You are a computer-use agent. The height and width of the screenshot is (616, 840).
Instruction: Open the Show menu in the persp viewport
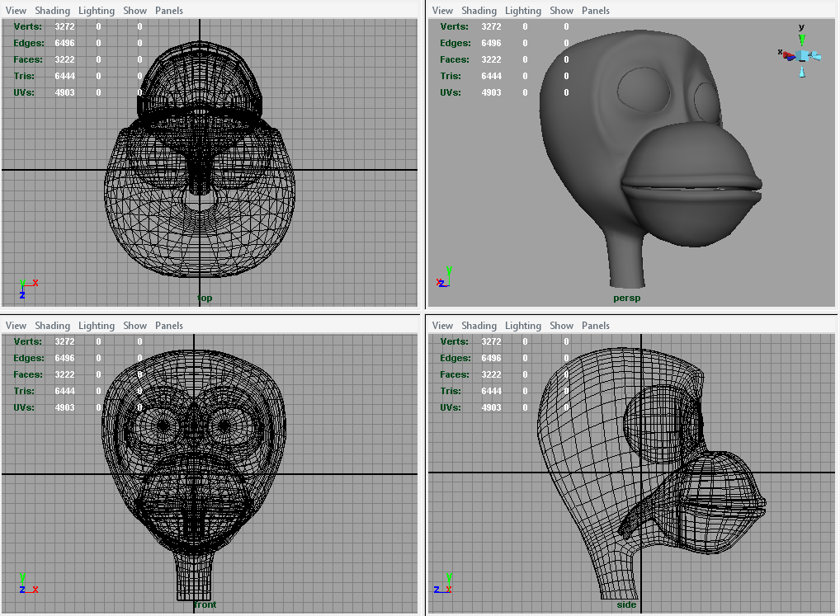click(561, 11)
